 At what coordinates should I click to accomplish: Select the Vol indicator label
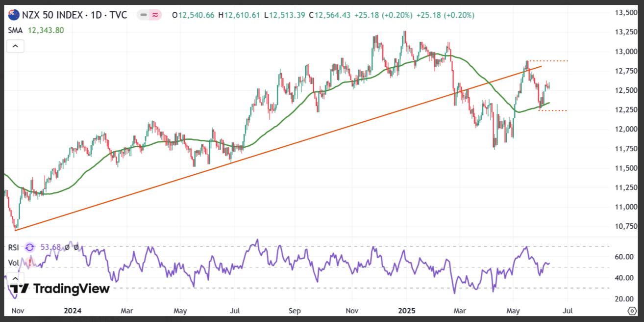tap(13, 263)
